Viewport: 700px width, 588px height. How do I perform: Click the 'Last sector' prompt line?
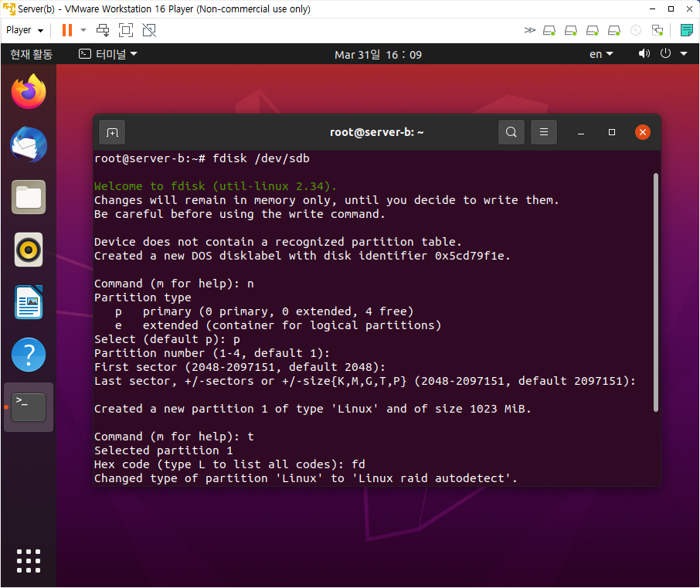point(365,381)
